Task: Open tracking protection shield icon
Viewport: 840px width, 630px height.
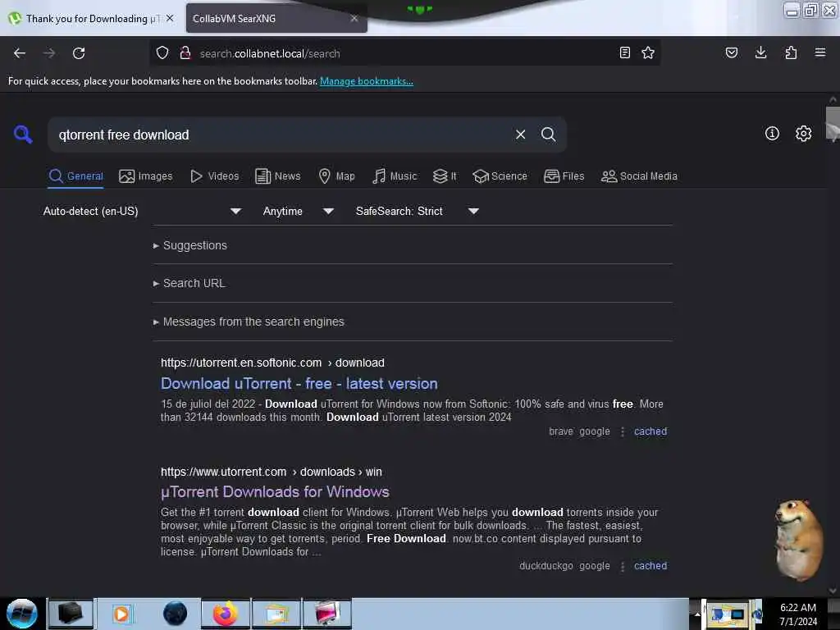Action: pos(162,52)
